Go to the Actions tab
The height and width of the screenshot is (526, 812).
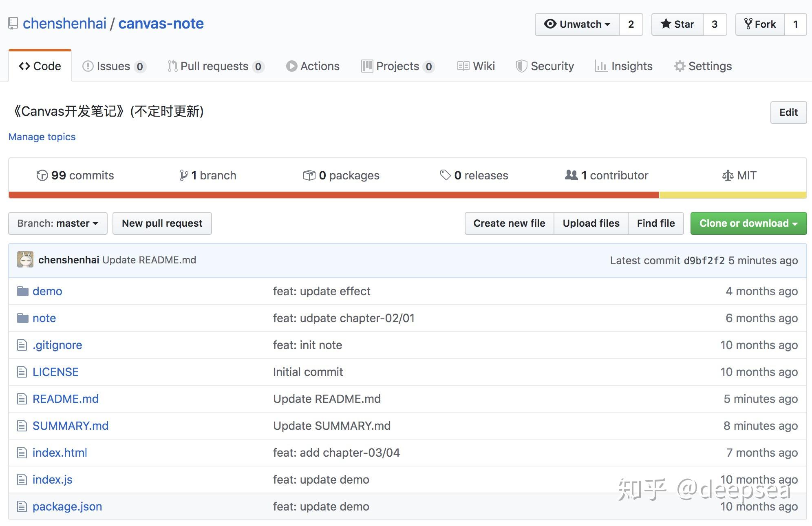313,66
